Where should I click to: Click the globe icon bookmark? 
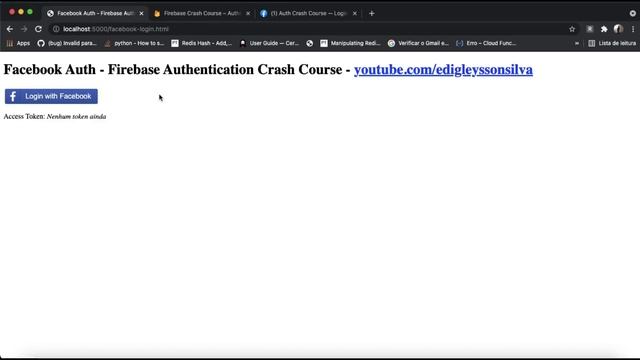(x=310, y=43)
